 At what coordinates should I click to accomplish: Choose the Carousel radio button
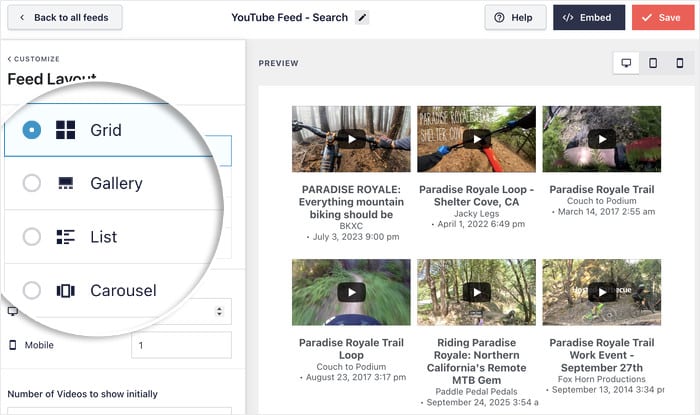coord(32,291)
